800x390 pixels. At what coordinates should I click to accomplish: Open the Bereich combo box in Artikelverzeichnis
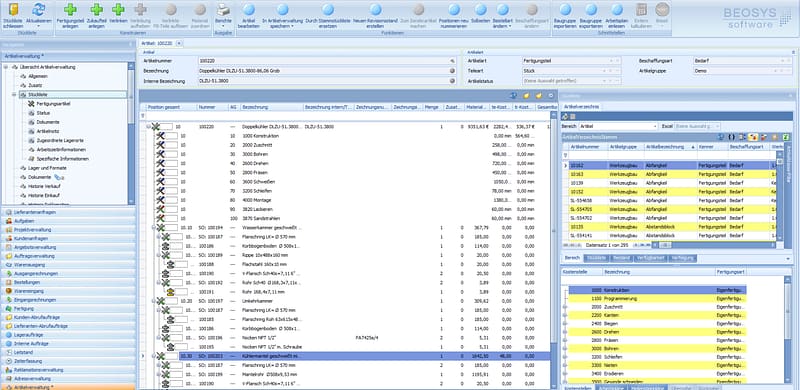pyautogui.click(x=618, y=126)
